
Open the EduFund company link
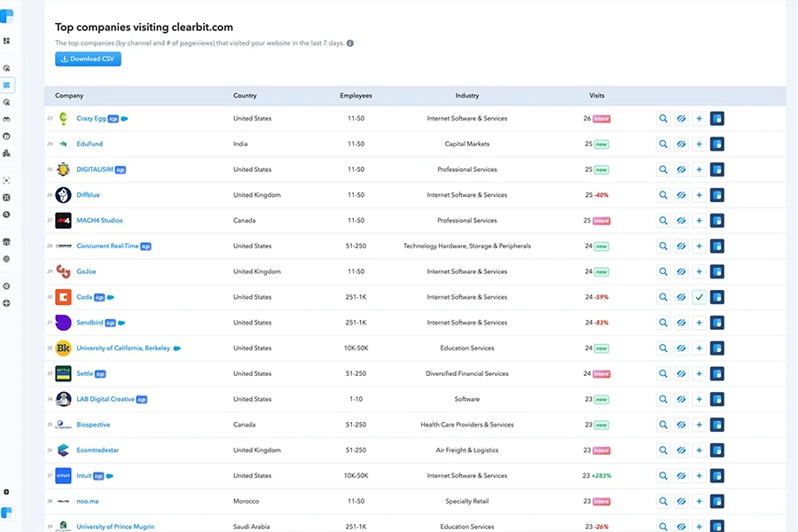point(90,144)
